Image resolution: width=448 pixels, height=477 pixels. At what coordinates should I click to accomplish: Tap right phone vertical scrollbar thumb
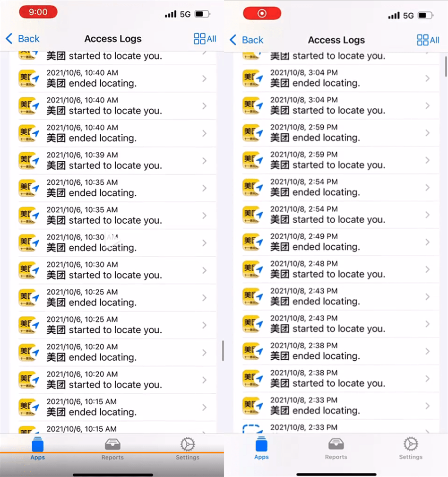[446, 66]
